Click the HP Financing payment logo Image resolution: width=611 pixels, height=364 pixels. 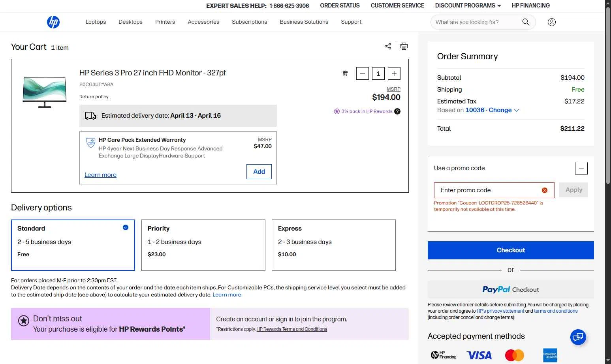[444, 355]
